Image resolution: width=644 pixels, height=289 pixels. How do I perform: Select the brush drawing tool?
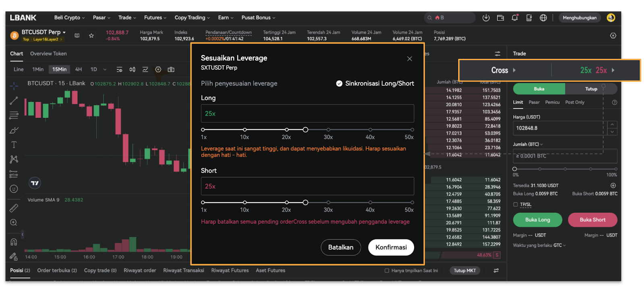(14, 130)
